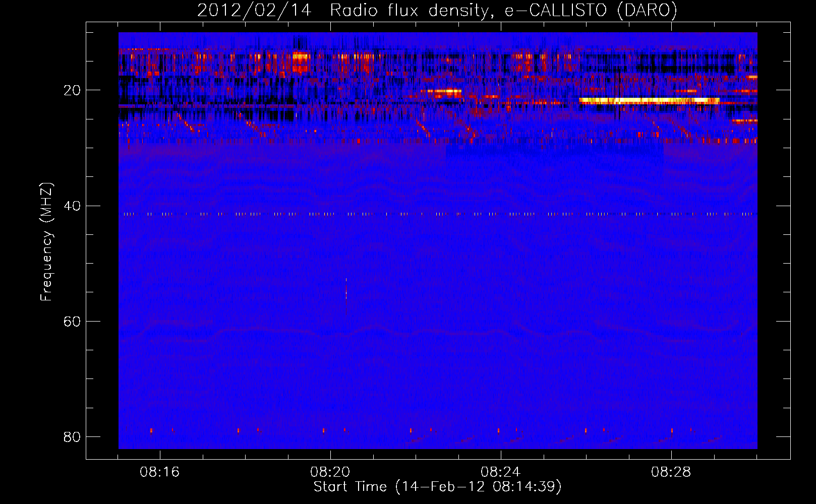Click the 08:24 time tick label
816x504 pixels.
pyautogui.click(x=501, y=472)
